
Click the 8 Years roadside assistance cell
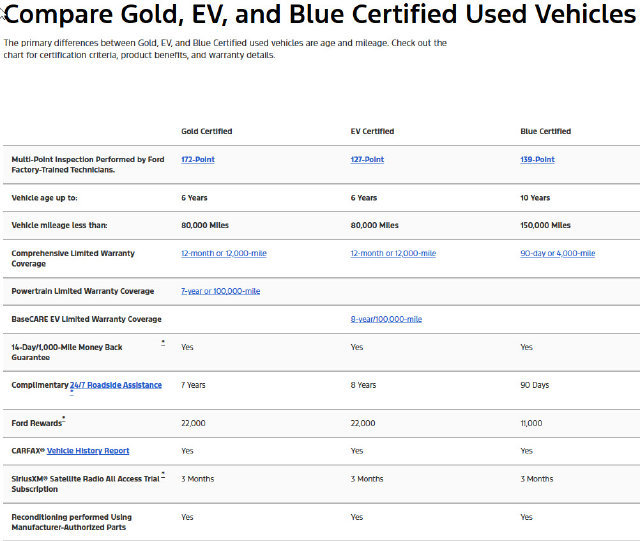click(363, 385)
